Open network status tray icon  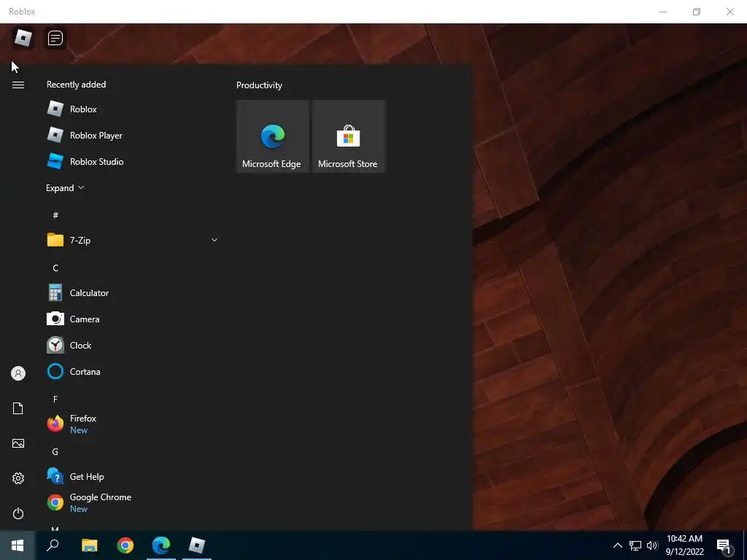tap(635, 545)
